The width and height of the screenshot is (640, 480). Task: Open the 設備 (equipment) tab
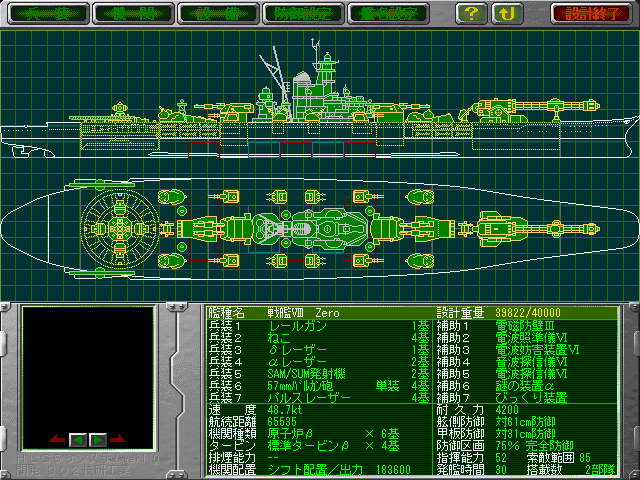(x=218, y=14)
